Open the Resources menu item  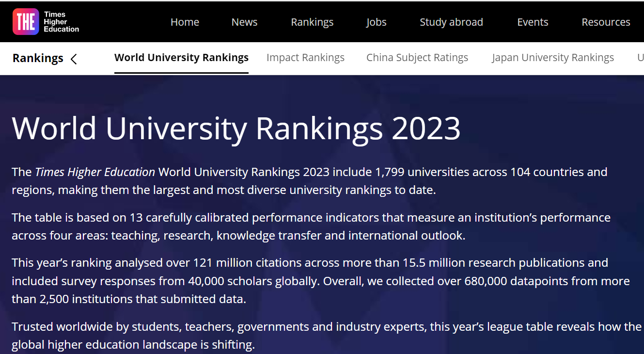point(606,22)
